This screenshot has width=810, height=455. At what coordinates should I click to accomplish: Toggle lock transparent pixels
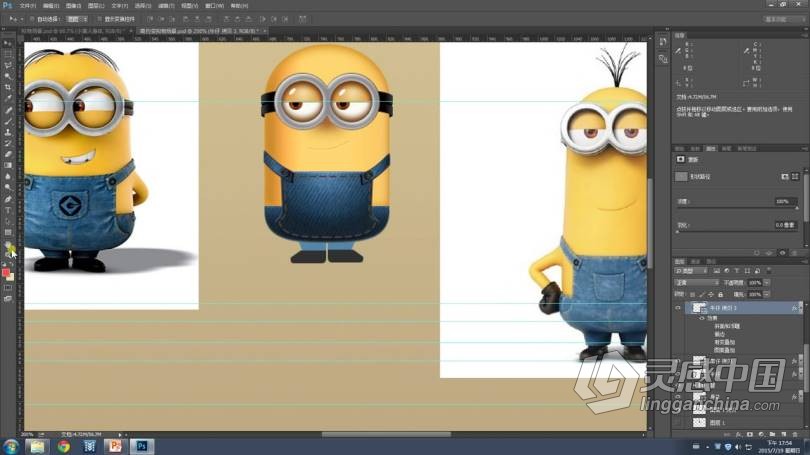point(693,294)
